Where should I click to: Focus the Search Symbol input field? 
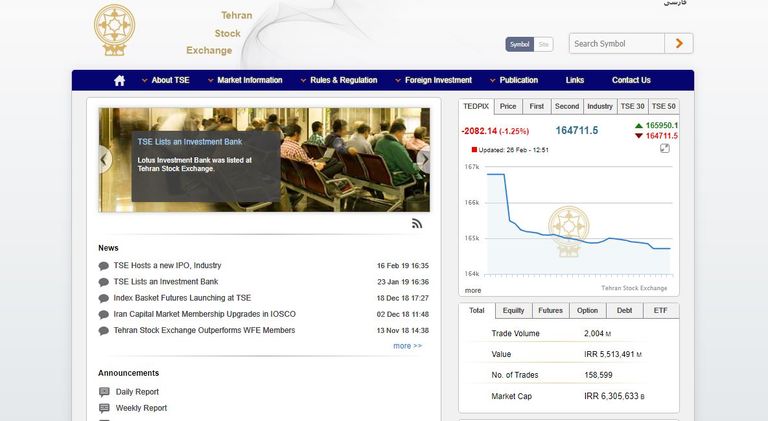(x=617, y=44)
